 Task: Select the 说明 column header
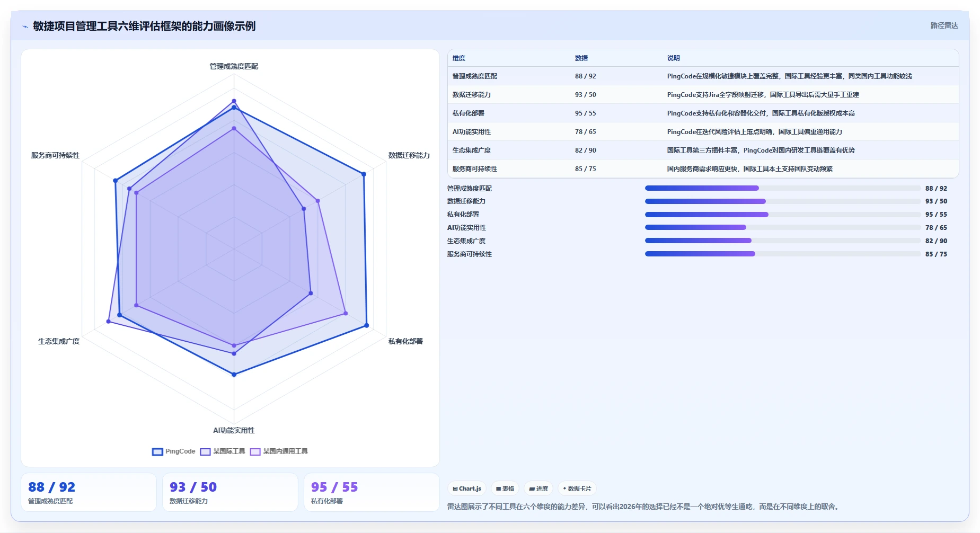(673, 58)
